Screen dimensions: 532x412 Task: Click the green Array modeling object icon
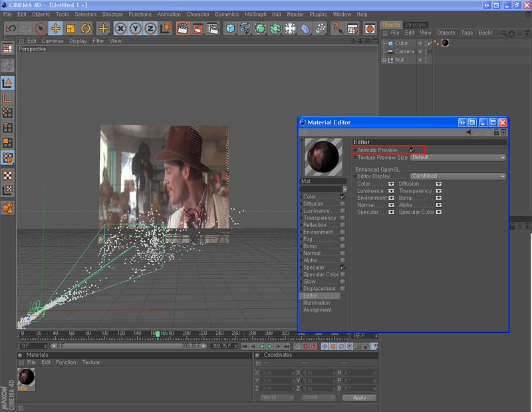tap(275, 29)
